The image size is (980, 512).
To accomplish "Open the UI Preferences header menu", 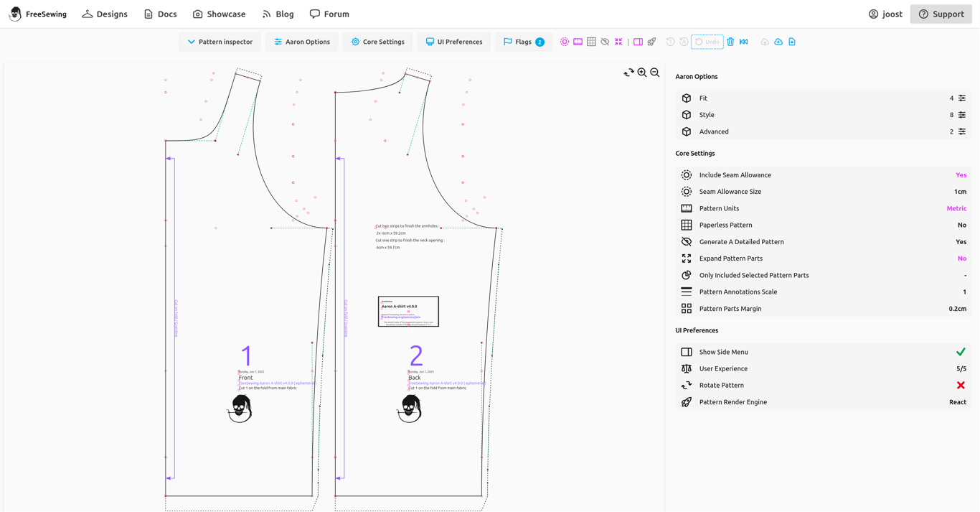I will click(454, 42).
